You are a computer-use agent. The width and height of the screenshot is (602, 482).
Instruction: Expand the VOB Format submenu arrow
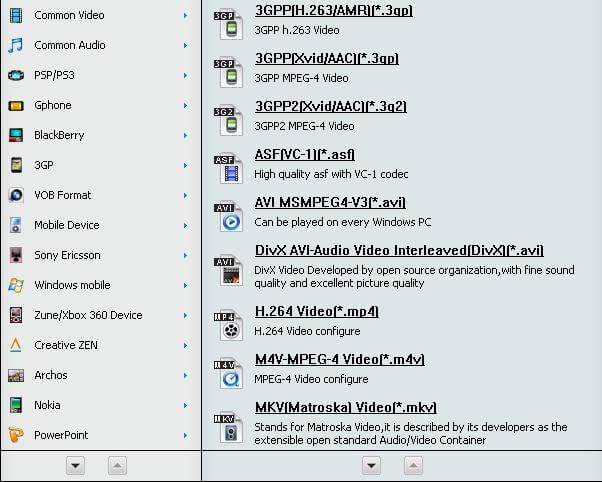186,195
